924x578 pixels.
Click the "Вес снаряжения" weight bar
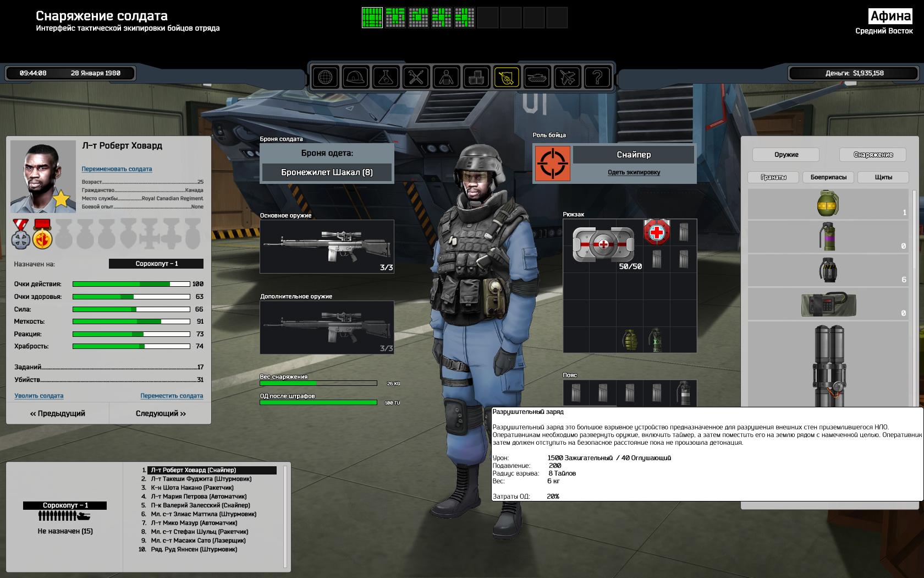pyautogui.click(x=318, y=383)
